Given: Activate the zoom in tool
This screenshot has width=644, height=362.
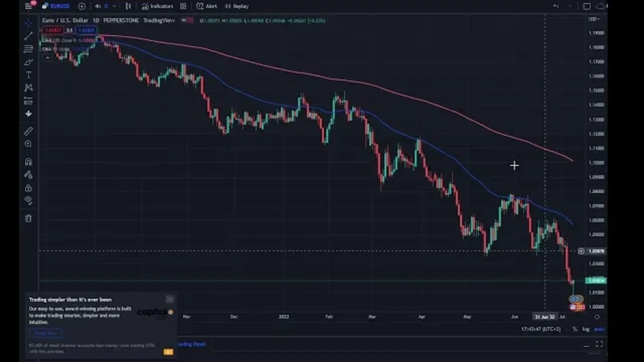Looking at the screenshot, I should (x=29, y=144).
